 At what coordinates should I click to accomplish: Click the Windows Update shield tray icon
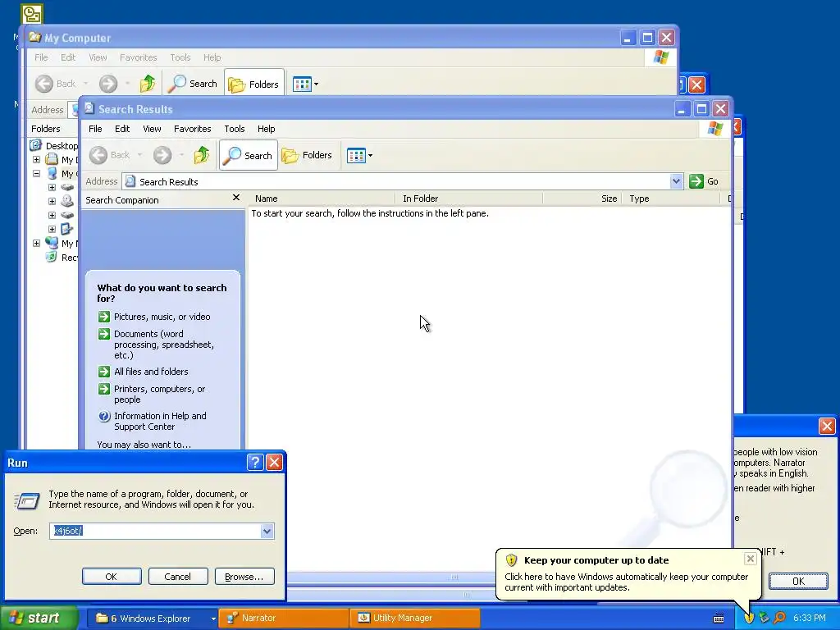click(749, 619)
